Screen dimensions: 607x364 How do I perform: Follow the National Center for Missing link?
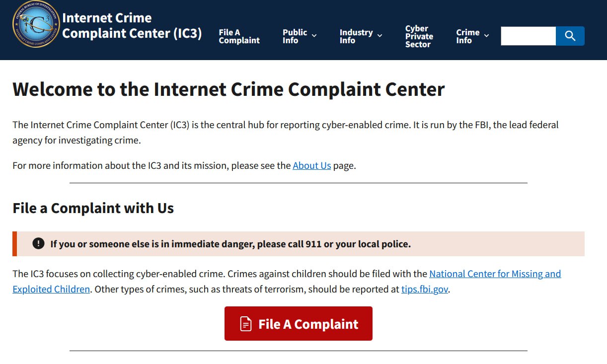click(495, 274)
